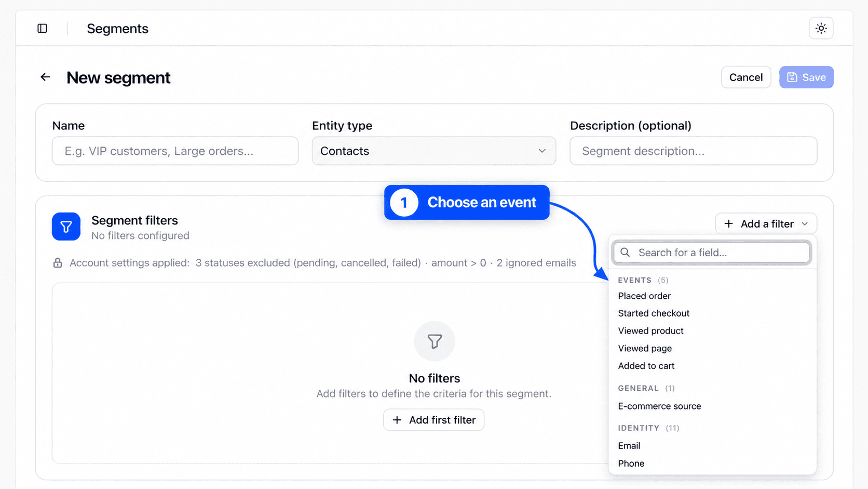Click the GENERAL section heading
The image size is (868, 489).
[x=638, y=388]
